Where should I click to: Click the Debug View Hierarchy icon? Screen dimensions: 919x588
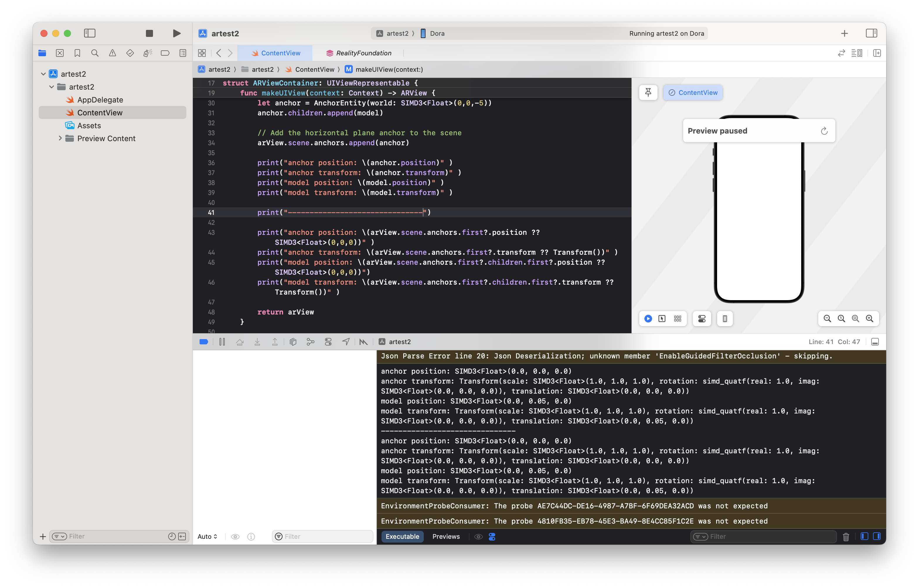(293, 342)
